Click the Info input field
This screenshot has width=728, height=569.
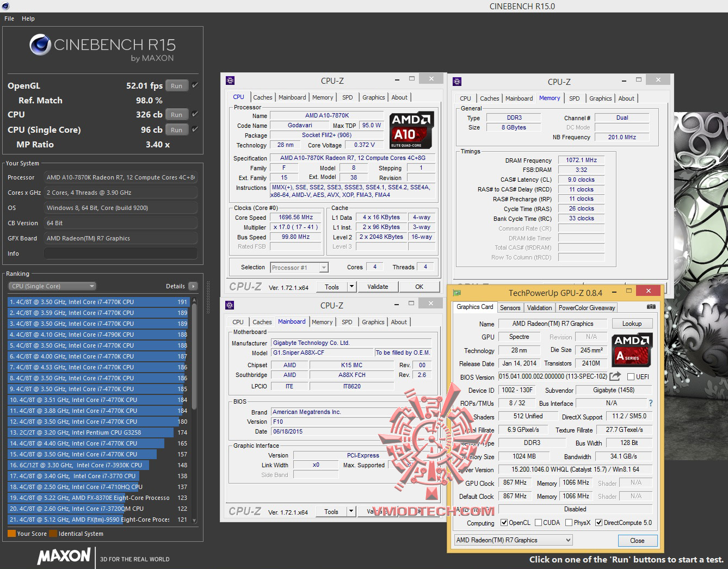121,253
